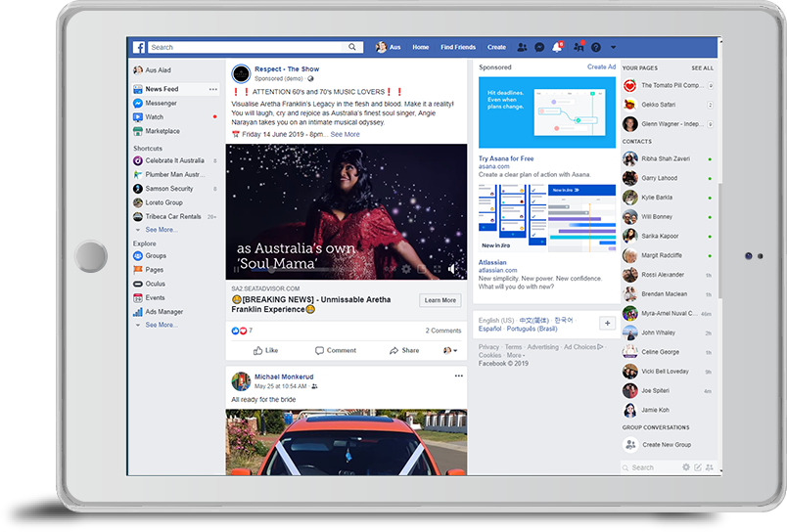Click the Learn More button
Viewport: 787px width, 532px height.
(440, 300)
